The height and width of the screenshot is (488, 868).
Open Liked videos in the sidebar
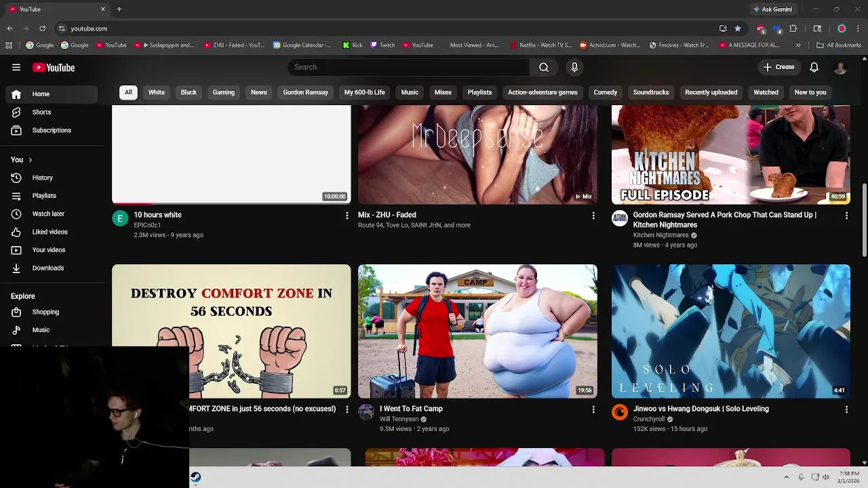point(49,232)
